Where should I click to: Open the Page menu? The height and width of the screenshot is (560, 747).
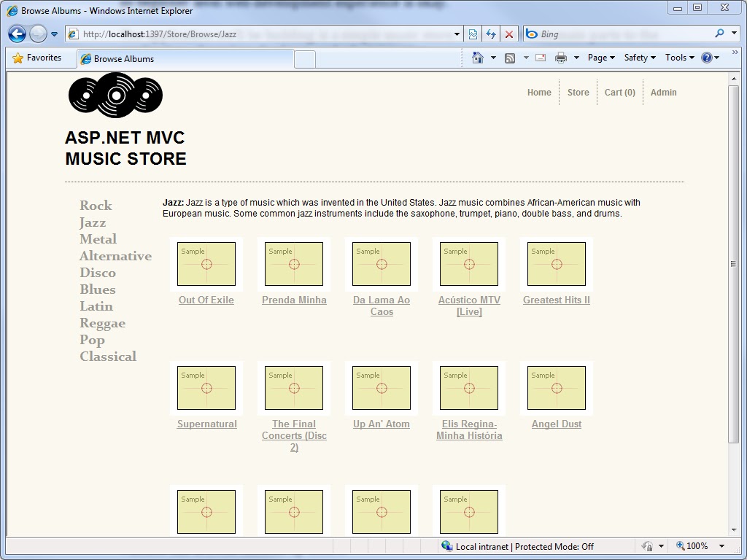(600, 57)
